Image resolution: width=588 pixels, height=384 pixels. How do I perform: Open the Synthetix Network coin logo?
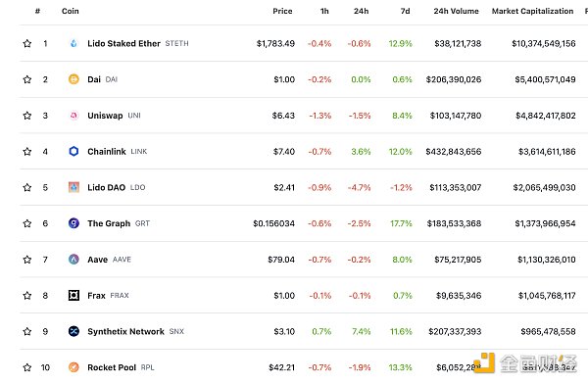pos(73,331)
